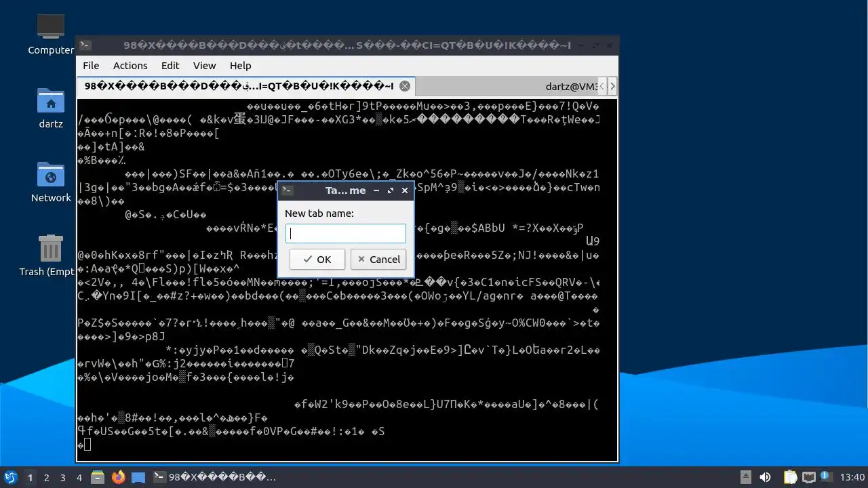868x488 pixels.
Task: Show previous tabs with the left tab arrow
Action: click(x=602, y=86)
